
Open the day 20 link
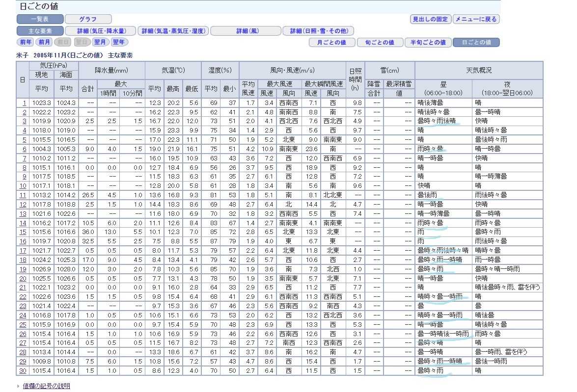point(23,278)
